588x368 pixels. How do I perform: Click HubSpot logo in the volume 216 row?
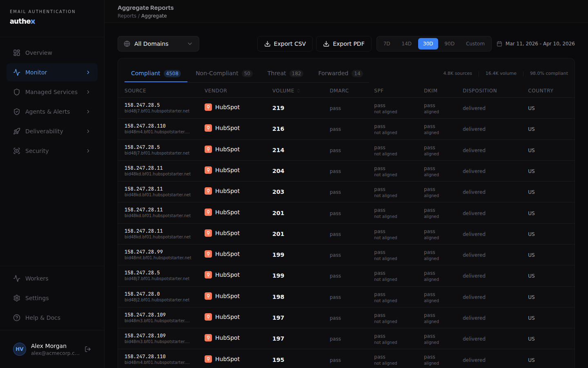(208, 128)
